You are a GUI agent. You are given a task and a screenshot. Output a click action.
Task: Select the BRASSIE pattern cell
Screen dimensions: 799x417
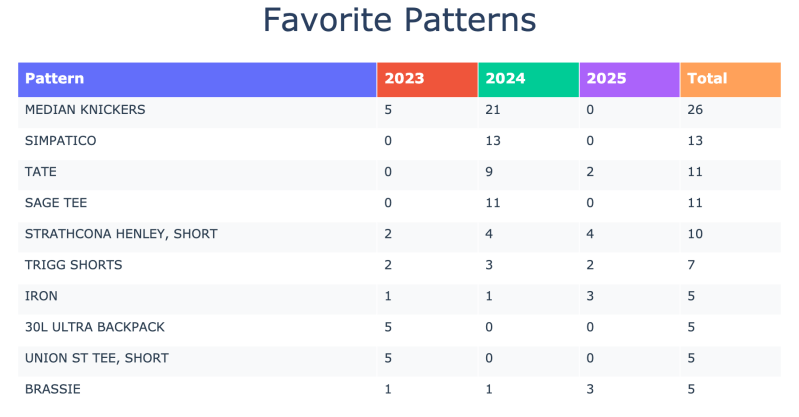point(52,389)
